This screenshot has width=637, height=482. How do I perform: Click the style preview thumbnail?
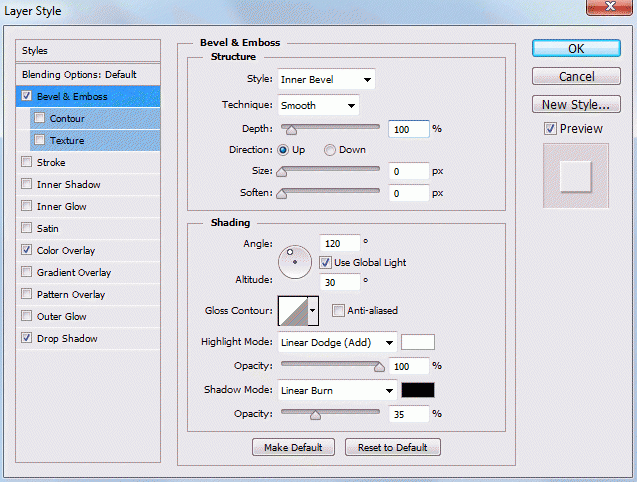click(576, 176)
